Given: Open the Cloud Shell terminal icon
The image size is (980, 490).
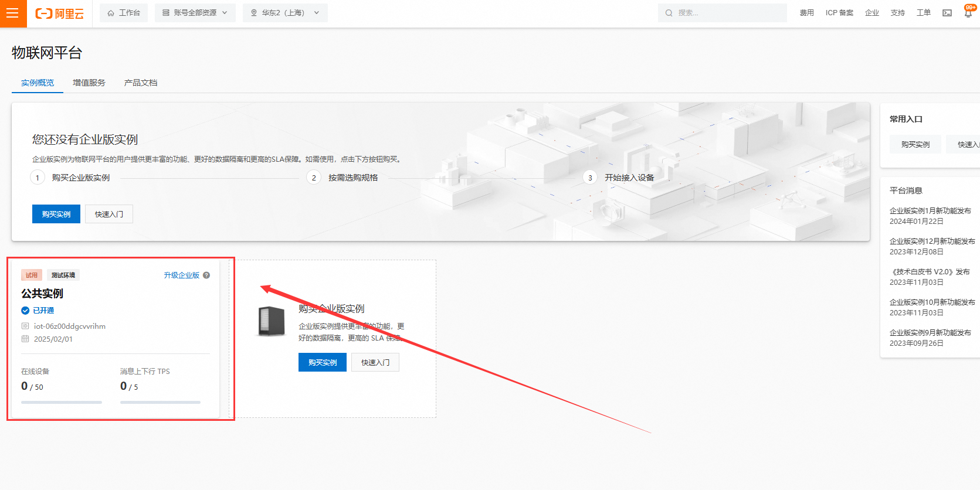Looking at the screenshot, I should [947, 13].
